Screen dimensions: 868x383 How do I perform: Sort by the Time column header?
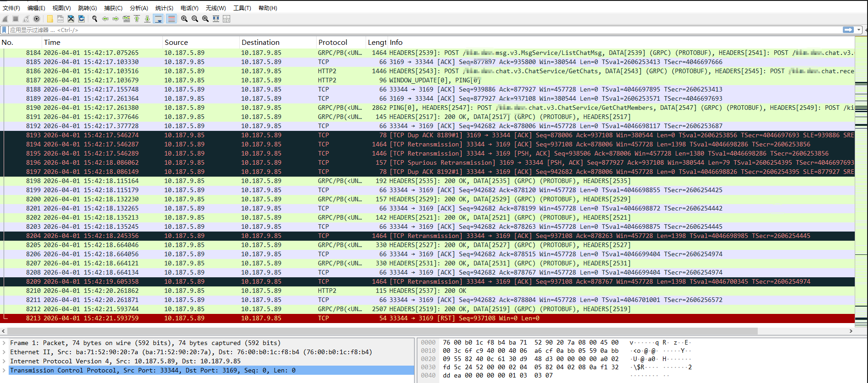(x=102, y=42)
